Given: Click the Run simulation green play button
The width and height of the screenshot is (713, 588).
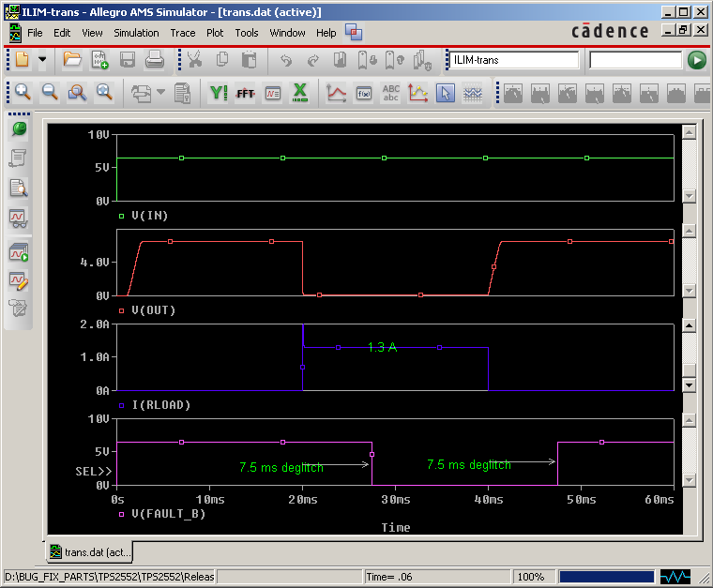Looking at the screenshot, I should pyautogui.click(x=696, y=60).
